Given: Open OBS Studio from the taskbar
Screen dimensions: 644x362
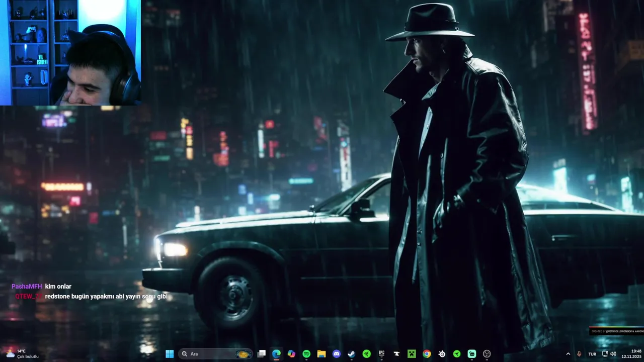Looking at the screenshot, I should pos(487,354).
